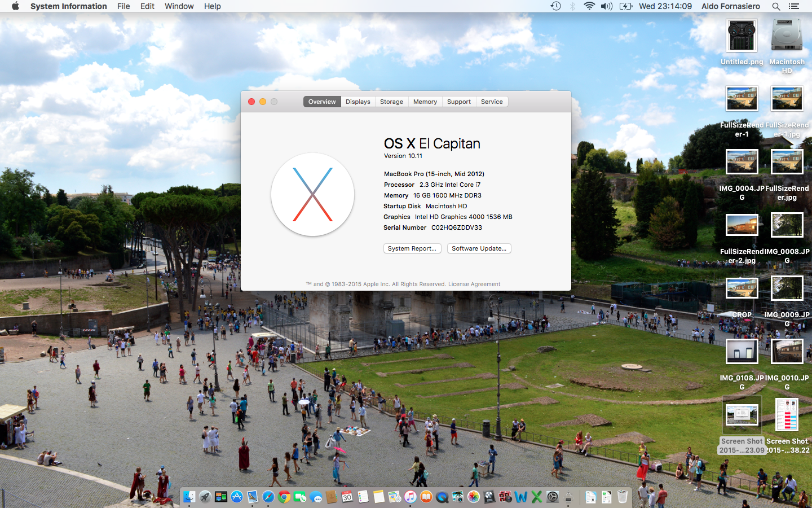
Task: Select the CROP image on desktop
Action: coord(742,297)
